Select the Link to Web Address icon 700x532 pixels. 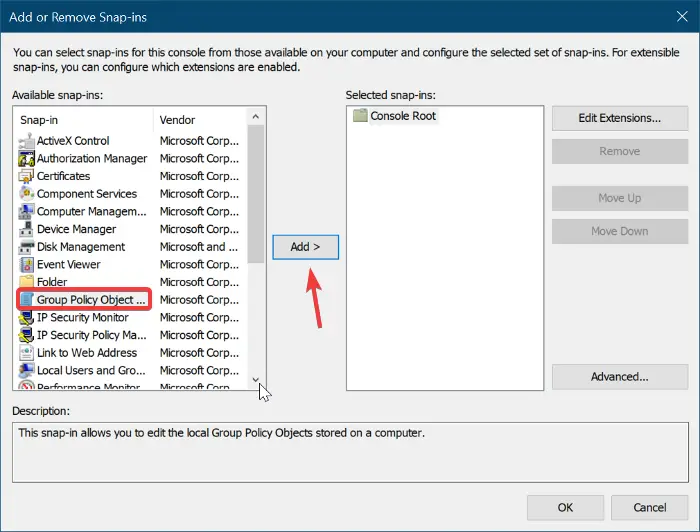26,353
